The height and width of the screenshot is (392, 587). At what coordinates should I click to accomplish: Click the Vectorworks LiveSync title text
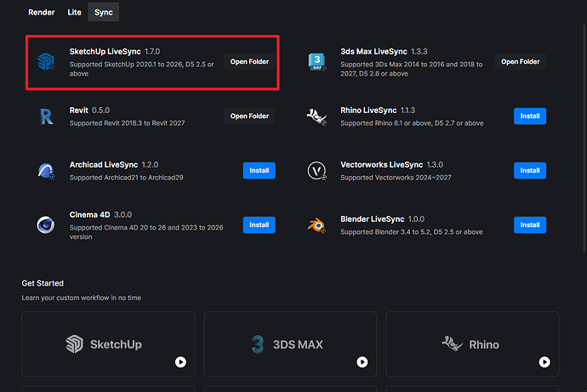click(381, 165)
